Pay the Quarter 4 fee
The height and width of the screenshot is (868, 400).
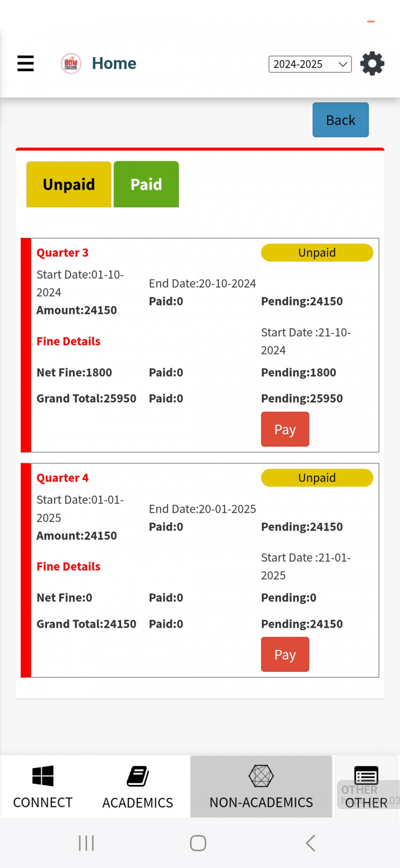[x=285, y=655]
